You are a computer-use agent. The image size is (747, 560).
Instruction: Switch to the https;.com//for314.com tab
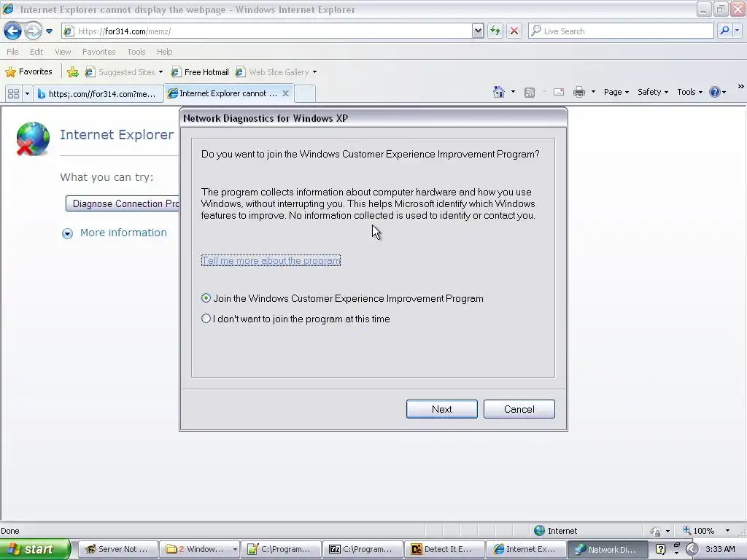pos(98,94)
